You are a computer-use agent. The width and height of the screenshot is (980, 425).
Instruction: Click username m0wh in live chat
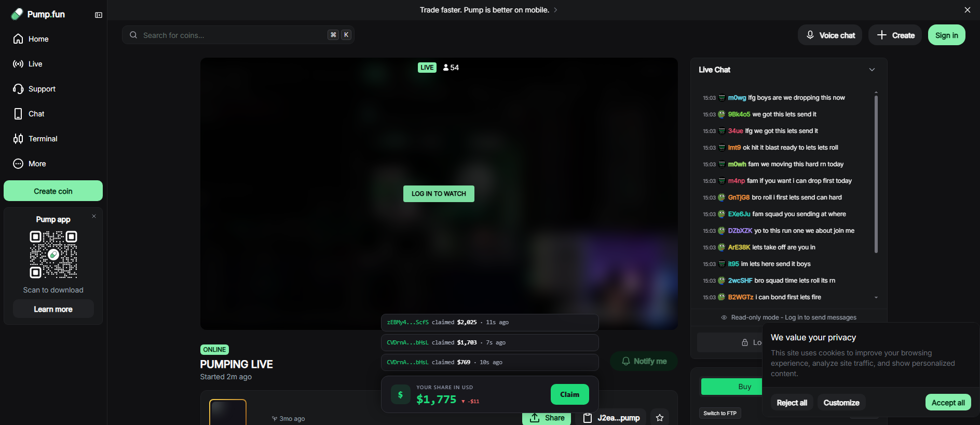[x=737, y=164]
